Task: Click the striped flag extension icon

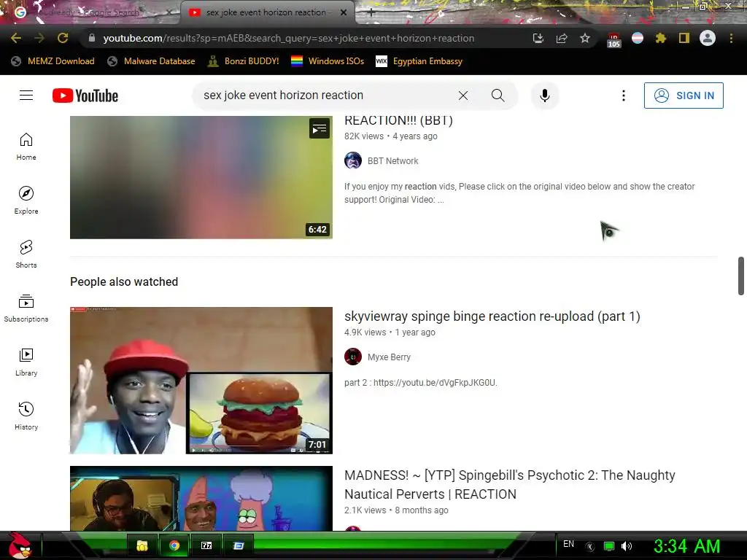Action: pyautogui.click(x=638, y=38)
